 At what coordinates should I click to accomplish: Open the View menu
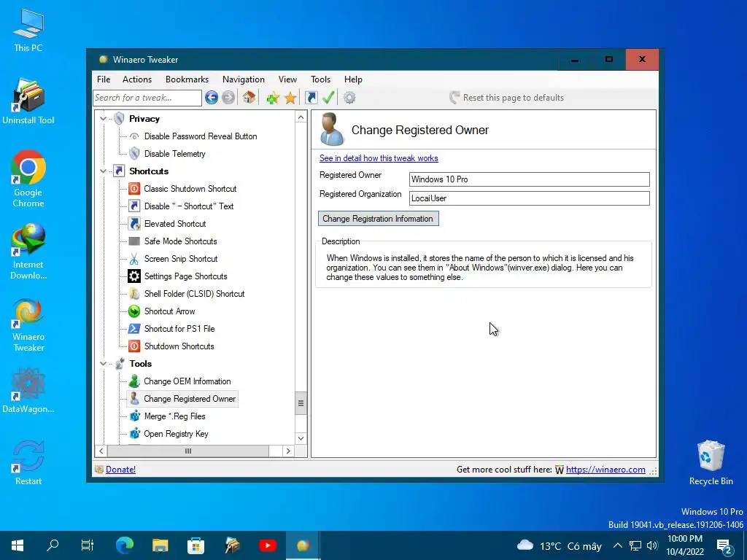(x=287, y=79)
